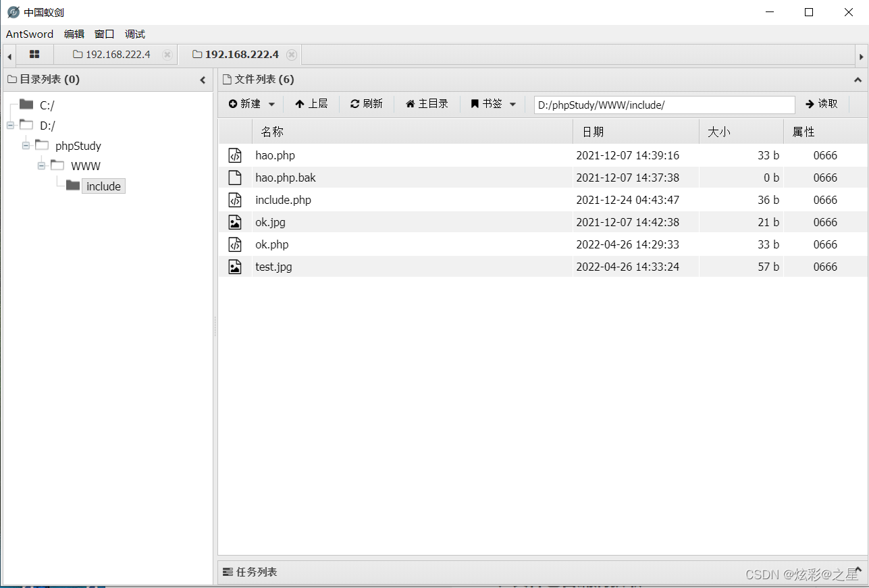Open the 新建 dropdown
The height and width of the screenshot is (588, 869).
(x=251, y=104)
